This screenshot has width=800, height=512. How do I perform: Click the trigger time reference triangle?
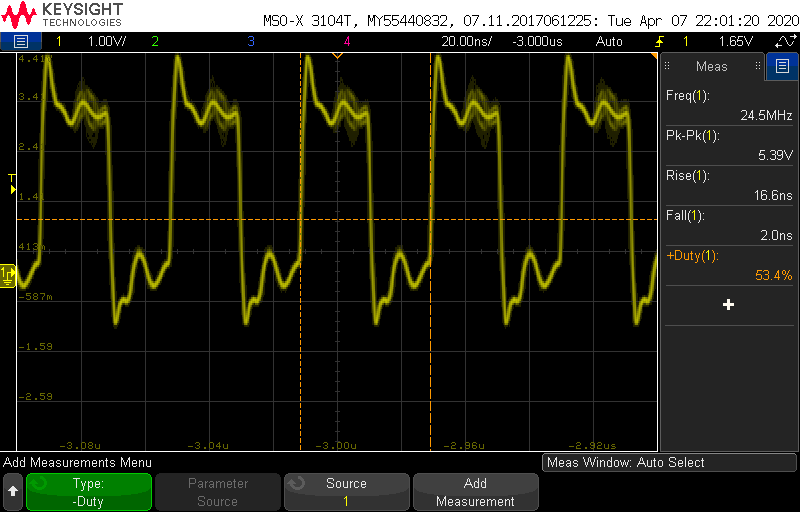pyautogui.click(x=337, y=55)
